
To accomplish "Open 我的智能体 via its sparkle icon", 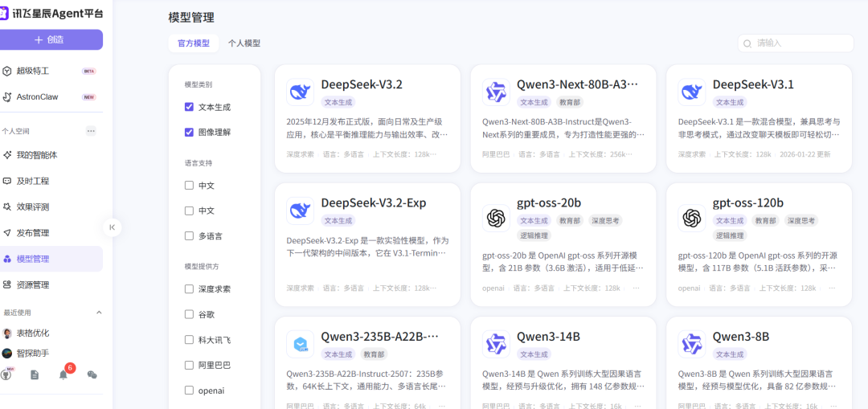I will [6, 155].
